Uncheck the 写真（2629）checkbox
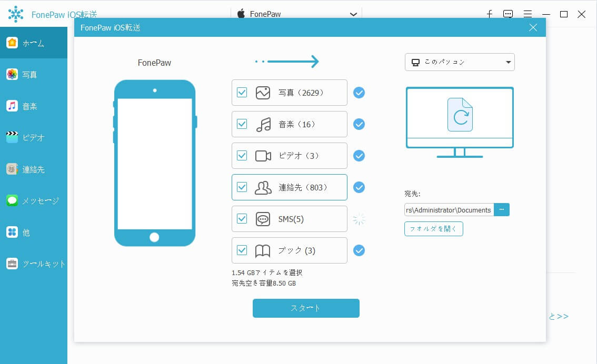Viewport: 597px width, 364px height. [242, 93]
